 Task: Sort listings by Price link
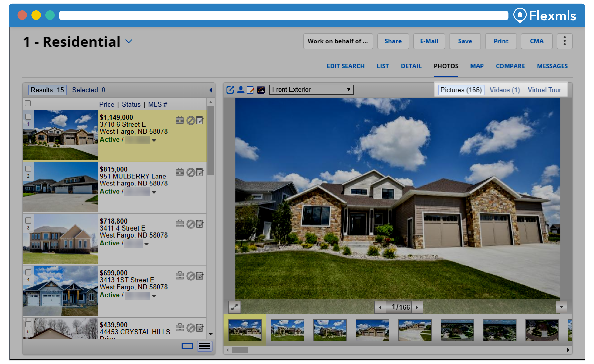tap(107, 104)
